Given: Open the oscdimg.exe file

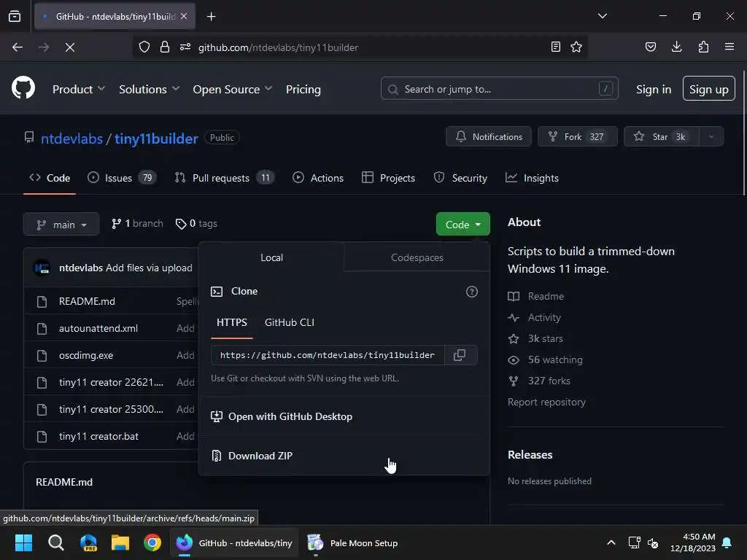Looking at the screenshot, I should (x=86, y=355).
